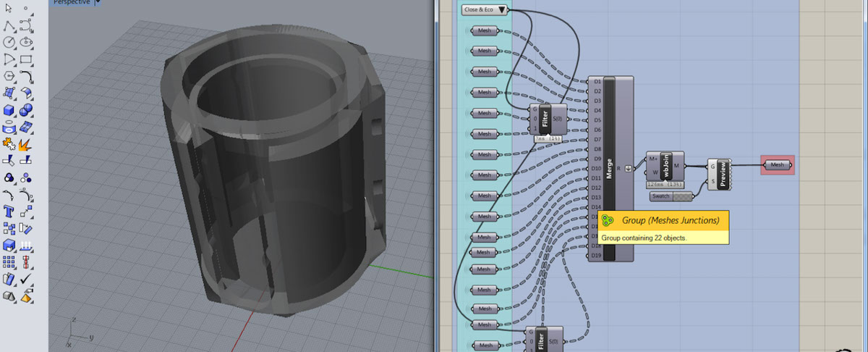Select the pointer arrow tool

[x=9, y=9]
